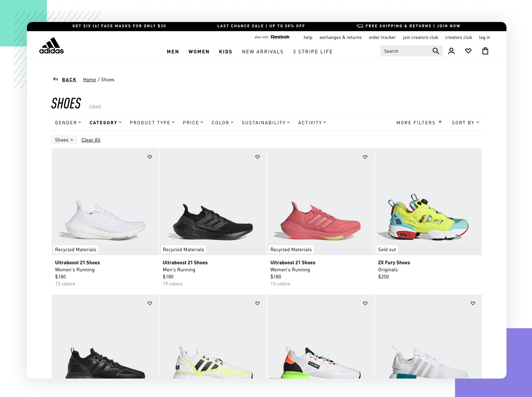Viewport: 532px width, 397px height.
Task: Favorite the white shoe with gray stripes
Action: pyautogui.click(x=473, y=303)
